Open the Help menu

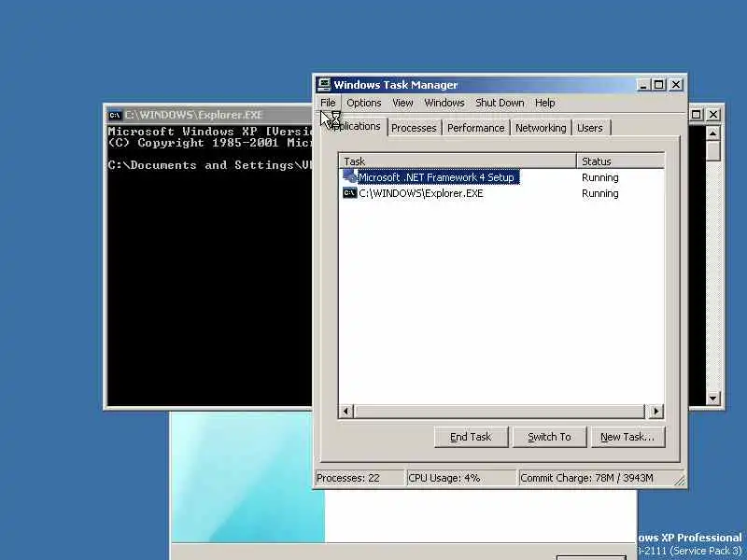(544, 103)
